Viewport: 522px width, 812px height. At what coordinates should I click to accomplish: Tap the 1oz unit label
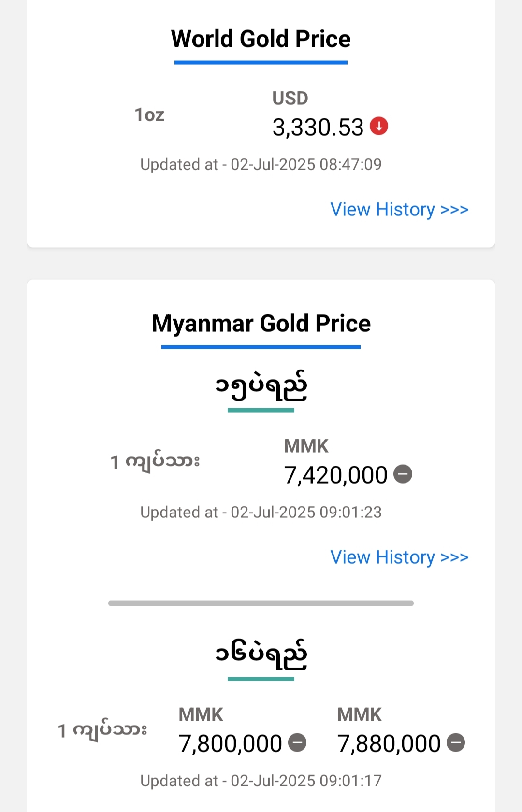point(149,115)
